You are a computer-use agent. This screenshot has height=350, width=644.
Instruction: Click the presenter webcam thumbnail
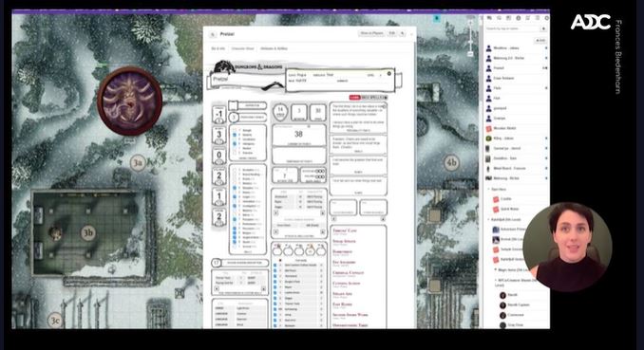click(x=568, y=247)
